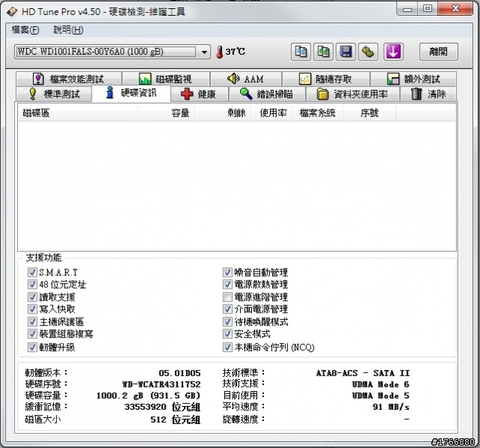Toggle the 安全模式 checkbox
Viewport: 480px width, 448px height.
[227, 334]
